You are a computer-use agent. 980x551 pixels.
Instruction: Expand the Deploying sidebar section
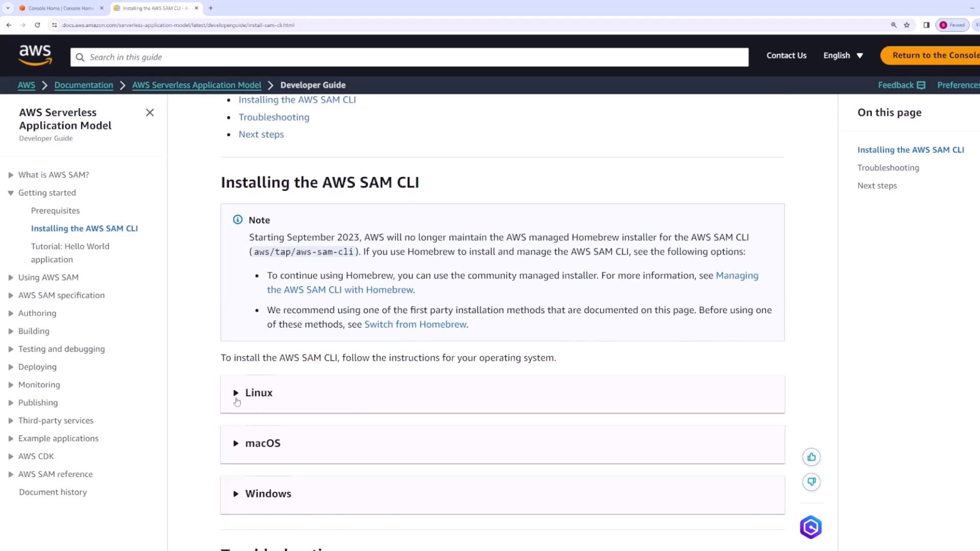click(11, 367)
